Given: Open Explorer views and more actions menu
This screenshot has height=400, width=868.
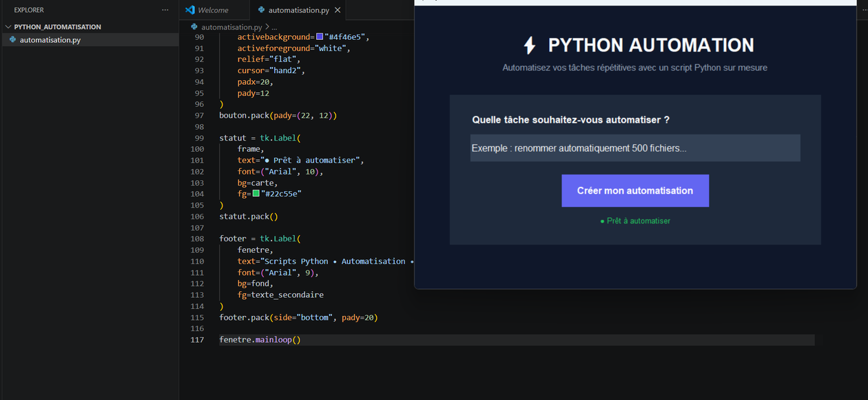Looking at the screenshot, I should click(165, 10).
